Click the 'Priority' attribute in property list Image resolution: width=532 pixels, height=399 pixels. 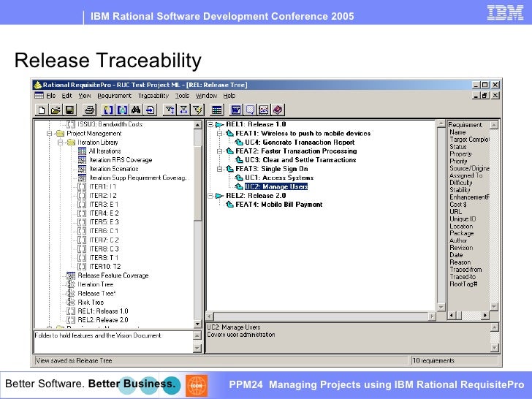(458, 161)
